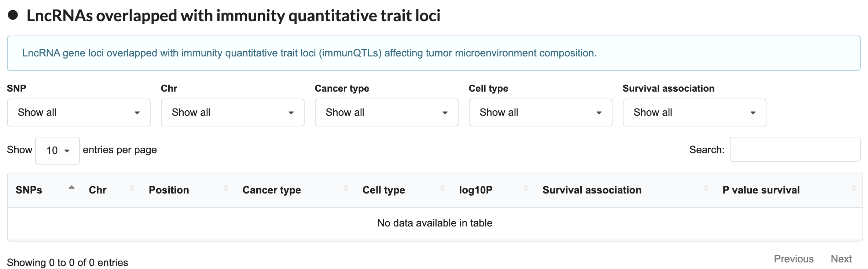Sort by P value survival arrows
The image size is (868, 269).
coord(854,188)
